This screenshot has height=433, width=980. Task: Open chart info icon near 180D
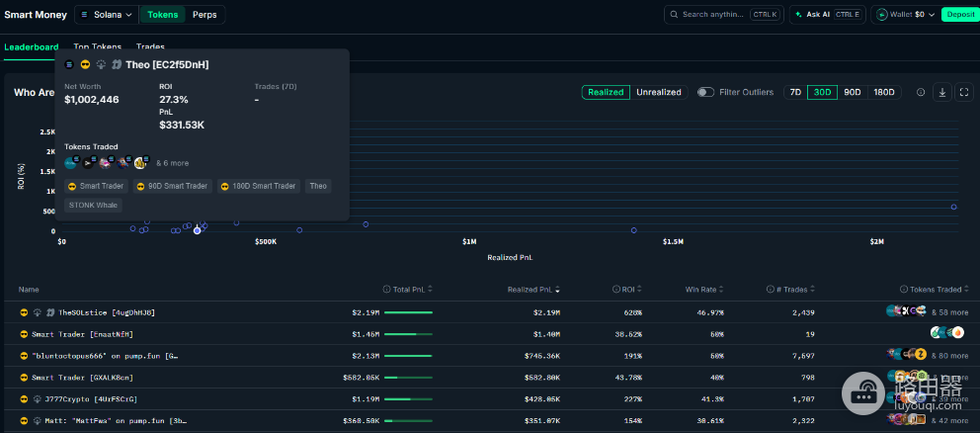921,93
